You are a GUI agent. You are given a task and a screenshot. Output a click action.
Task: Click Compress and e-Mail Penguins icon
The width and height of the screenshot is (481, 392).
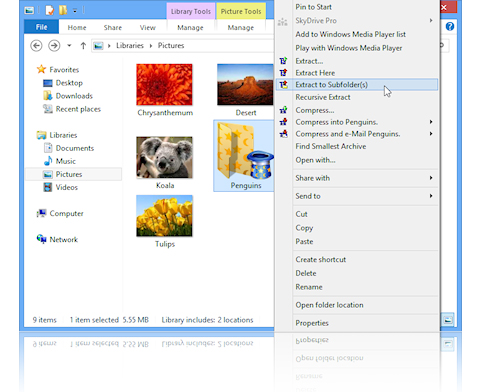click(283, 134)
